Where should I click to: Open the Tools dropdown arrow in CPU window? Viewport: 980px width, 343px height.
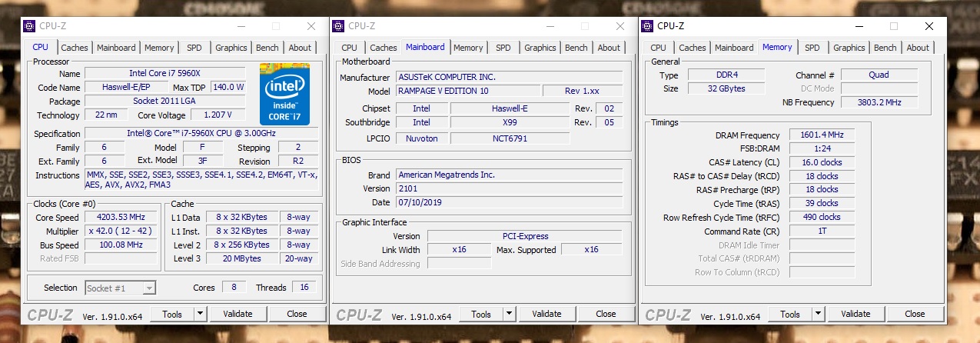(200, 314)
